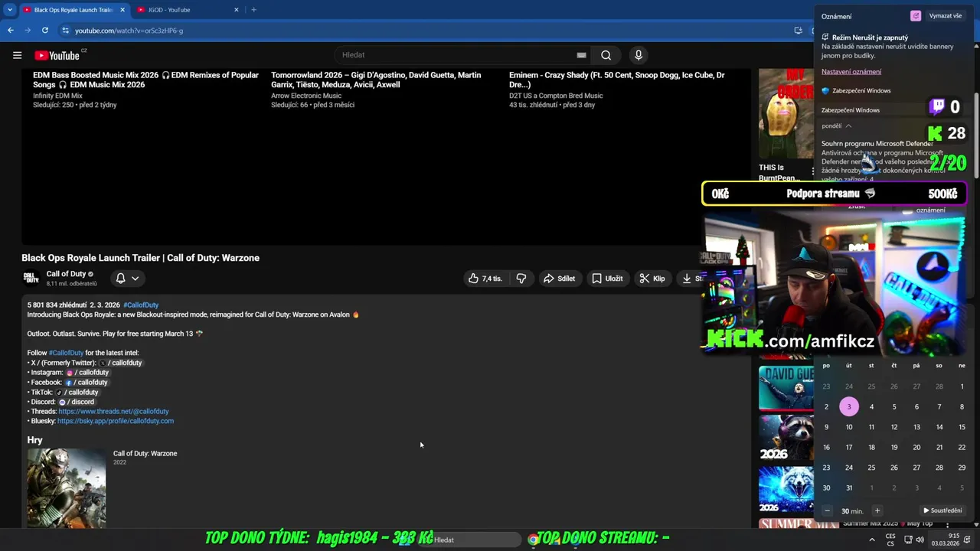Image resolution: width=980 pixels, height=551 pixels.
Task: Open the tab search dropdown arrow
Action: pos(9,10)
